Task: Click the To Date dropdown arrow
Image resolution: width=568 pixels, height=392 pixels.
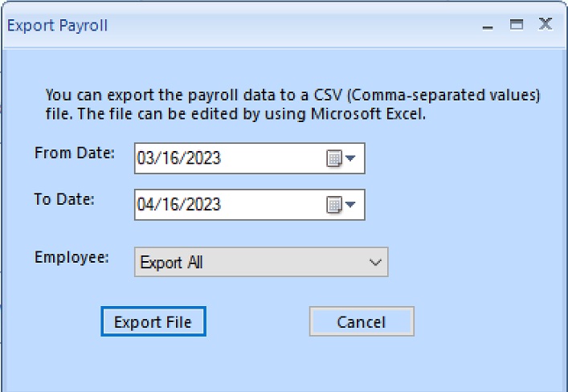Action: (351, 205)
